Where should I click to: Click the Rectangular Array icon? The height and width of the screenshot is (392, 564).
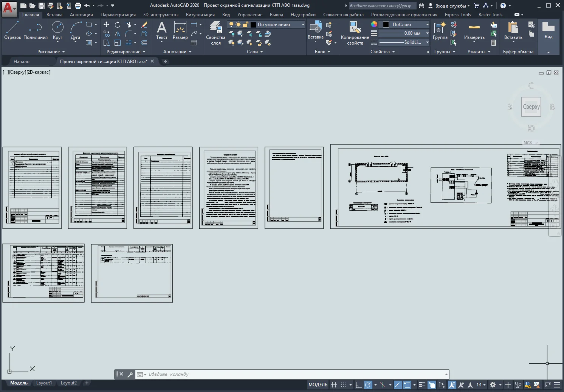point(129,43)
